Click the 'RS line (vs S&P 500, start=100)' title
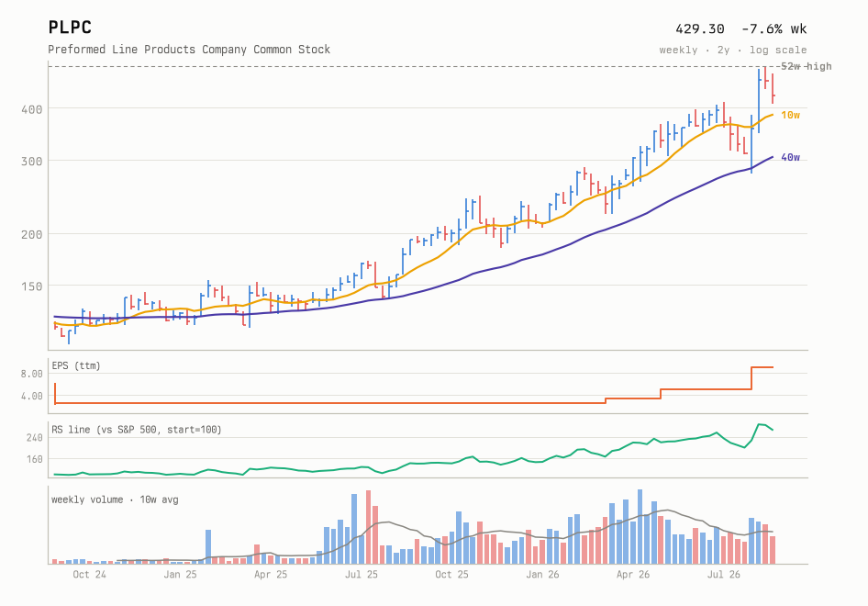Viewport: 868px width, 606px height. pyautogui.click(x=136, y=430)
